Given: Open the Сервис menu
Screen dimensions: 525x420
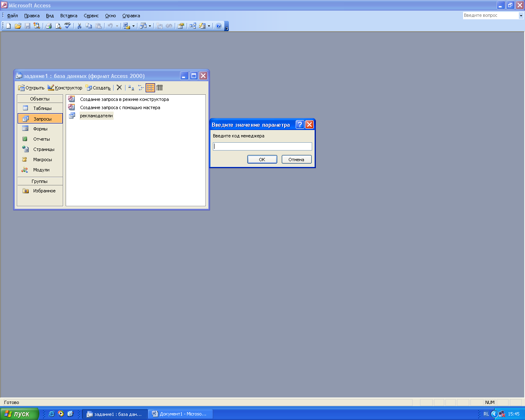Looking at the screenshot, I should click(91, 16).
